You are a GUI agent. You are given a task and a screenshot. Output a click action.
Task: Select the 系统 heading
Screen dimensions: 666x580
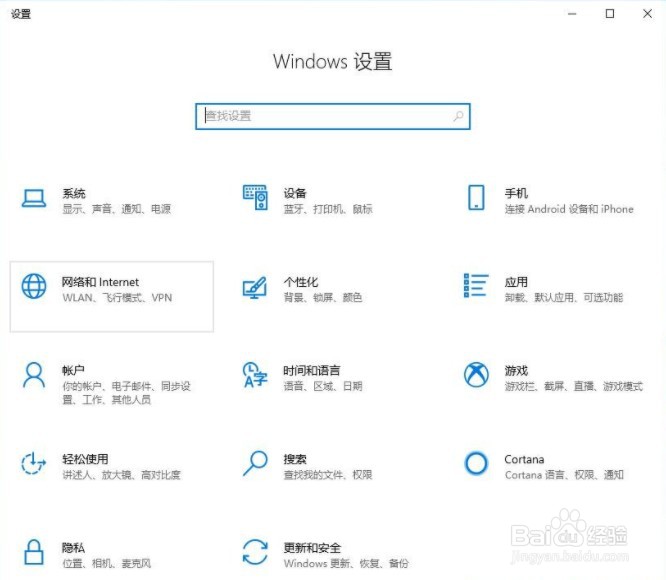pos(74,194)
